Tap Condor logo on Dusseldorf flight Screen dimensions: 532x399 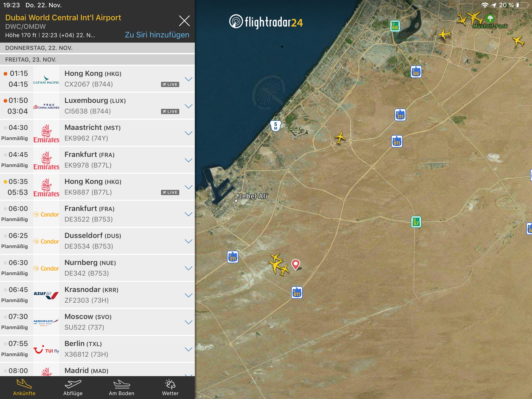tap(46, 241)
